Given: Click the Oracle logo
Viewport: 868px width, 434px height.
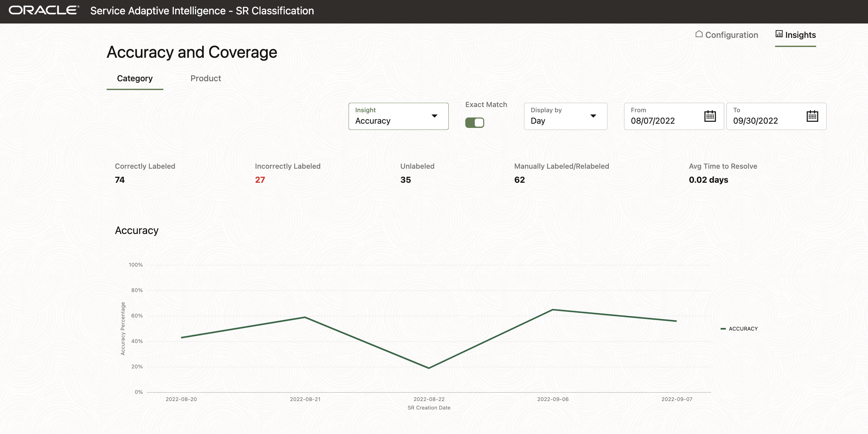Looking at the screenshot, I should 44,10.
